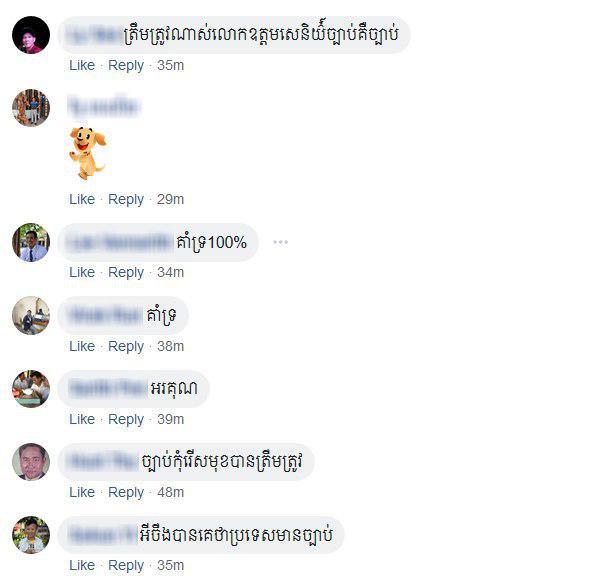The image size is (591, 586).
Task: Open the 29m timestamp of sticker comment
Action: [170, 199]
